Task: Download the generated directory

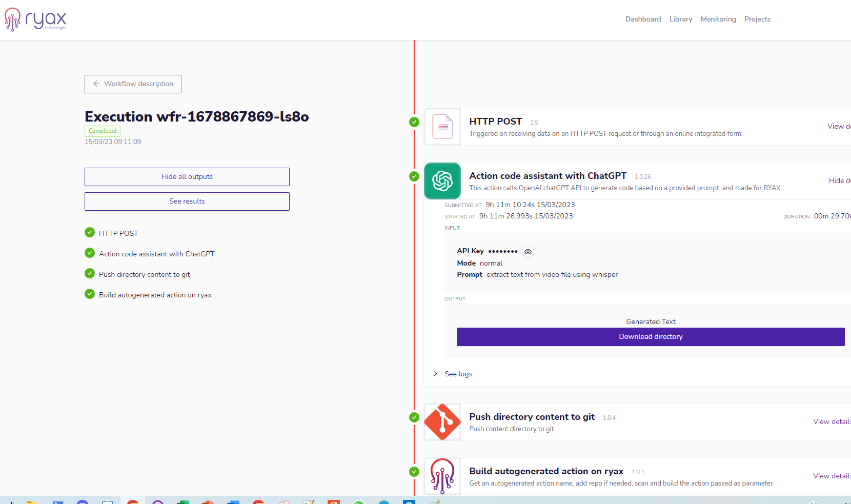Action: click(651, 337)
